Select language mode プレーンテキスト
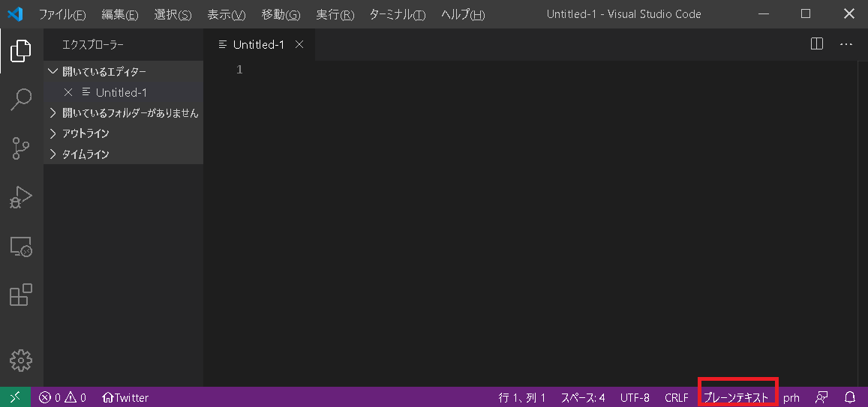Image resolution: width=868 pixels, height=407 pixels. (736, 397)
